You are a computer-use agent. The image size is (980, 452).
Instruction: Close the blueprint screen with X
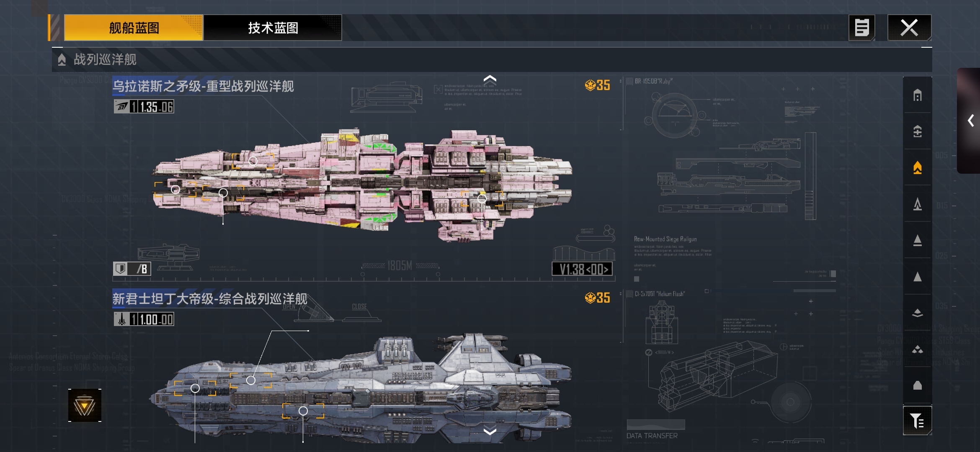click(x=909, y=28)
